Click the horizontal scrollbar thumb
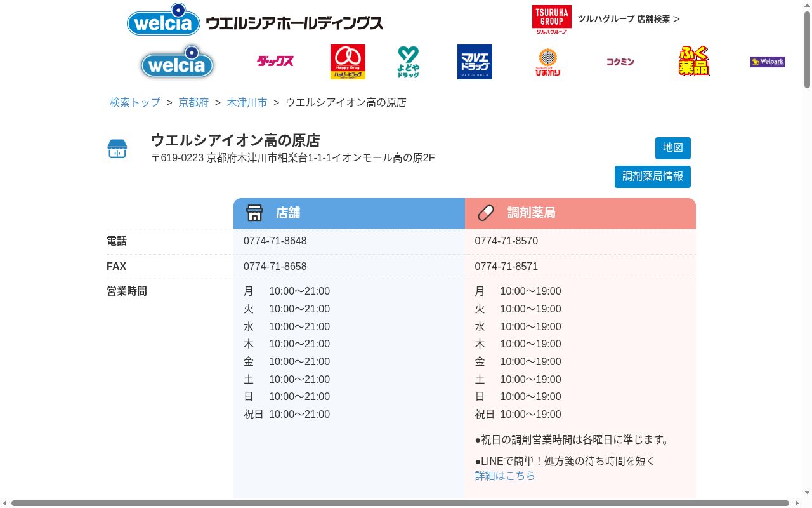This screenshot has height=508, width=812. click(400, 504)
